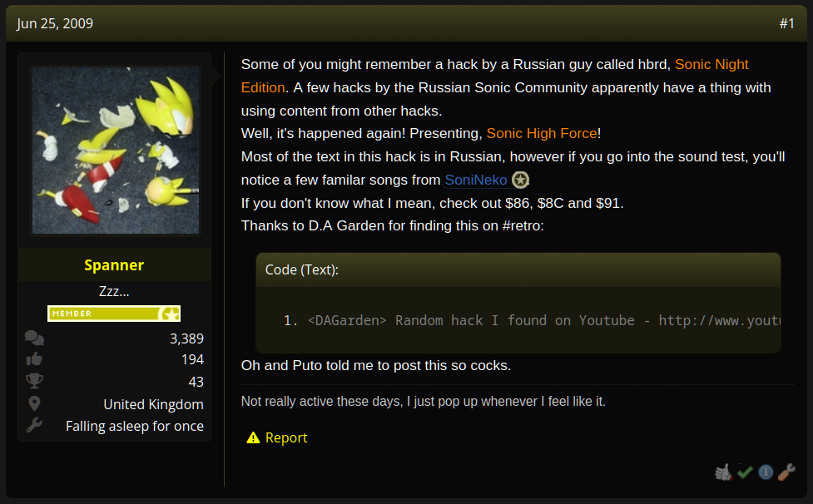Give the post a thumbs-up rating
This screenshot has height=504, width=813.
[723, 472]
